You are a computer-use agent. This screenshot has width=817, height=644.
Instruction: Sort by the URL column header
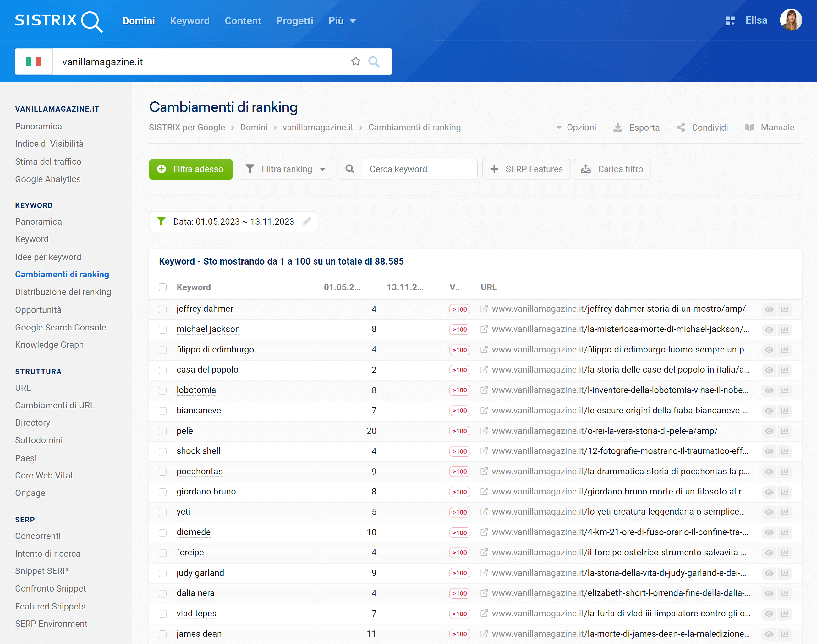488,287
